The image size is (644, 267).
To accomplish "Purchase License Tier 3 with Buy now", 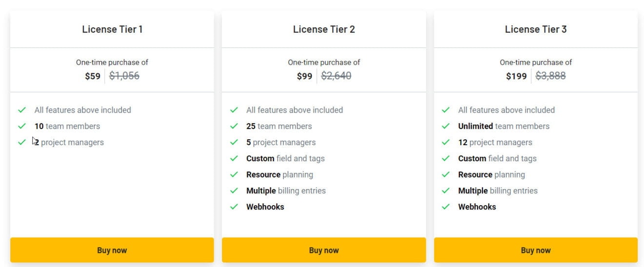I will 535,250.
